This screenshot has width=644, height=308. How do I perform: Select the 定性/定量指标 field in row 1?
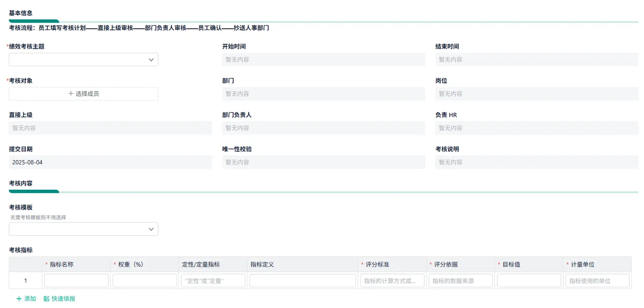(x=213, y=281)
